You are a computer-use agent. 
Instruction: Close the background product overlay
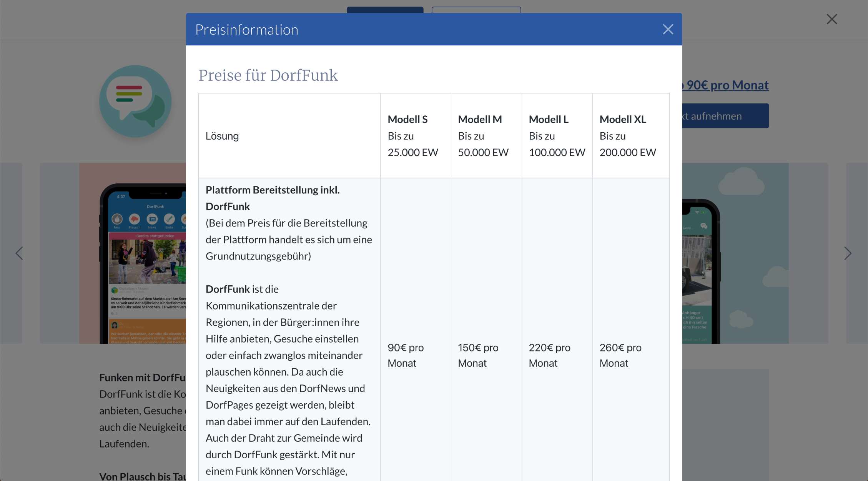[832, 19]
